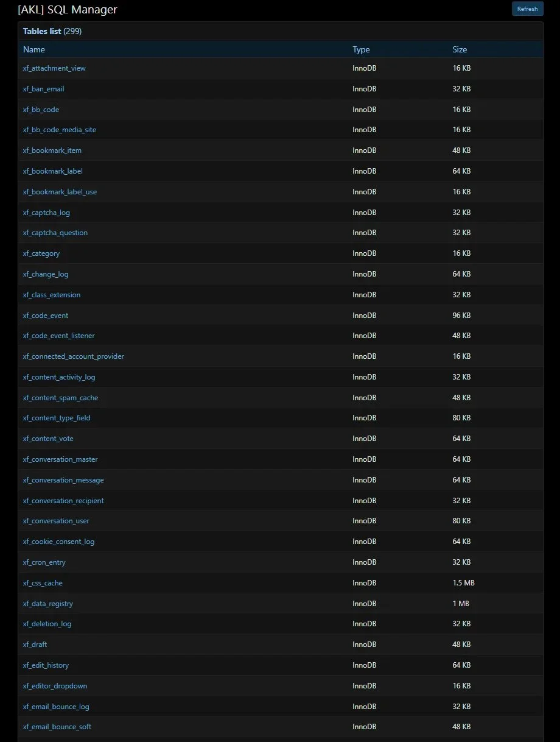Viewport: 560px width, 742px height.
Task: Open xf_bb_code_media_site table
Action: point(60,130)
